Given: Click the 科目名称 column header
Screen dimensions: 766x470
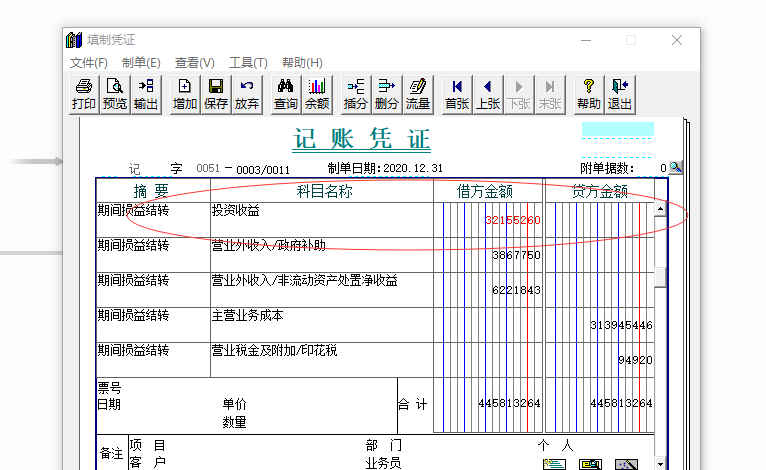Looking at the screenshot, I should coord(322,191).
